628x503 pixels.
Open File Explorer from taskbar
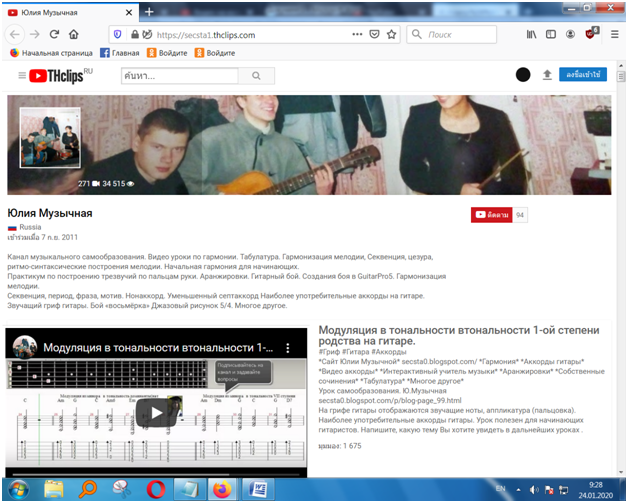point(54,489)
